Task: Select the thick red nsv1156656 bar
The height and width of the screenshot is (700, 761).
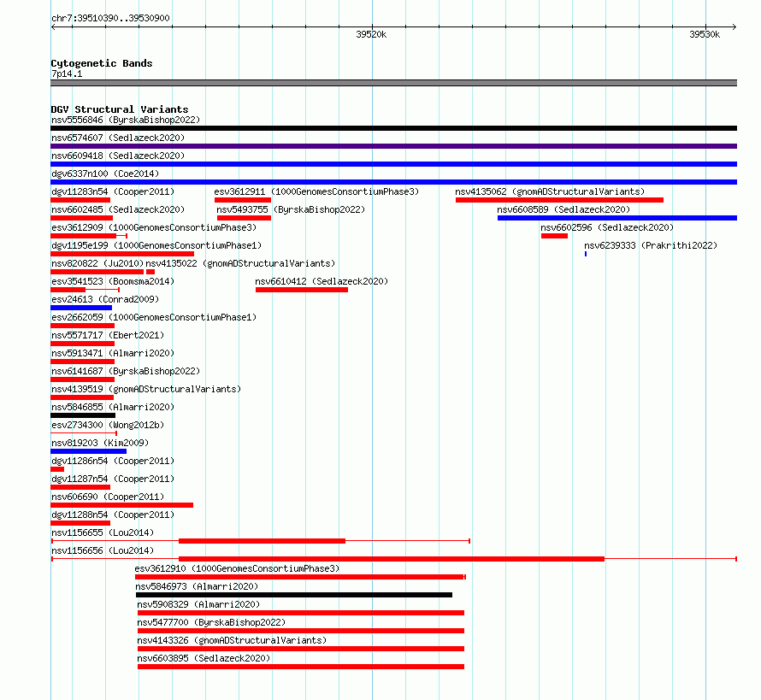Action: (392, 559)
